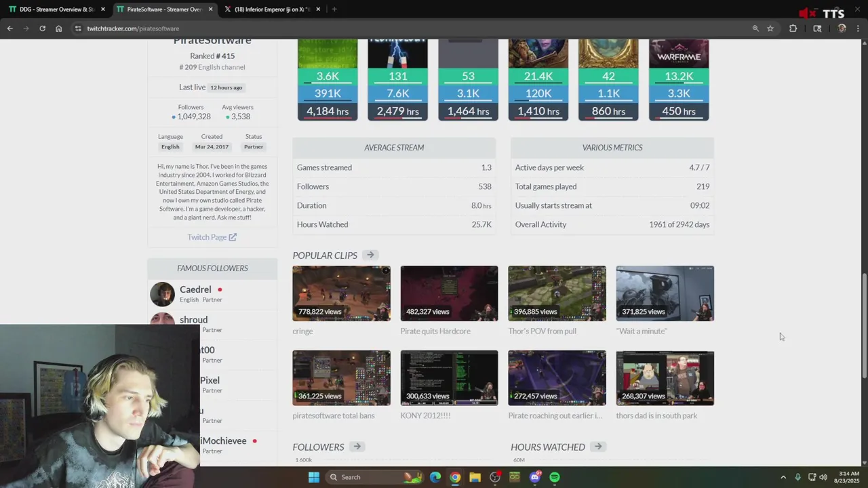Open the browser home page icon
Screen dimensions: 868x488
pyautogui.click(x=58, y=28)
